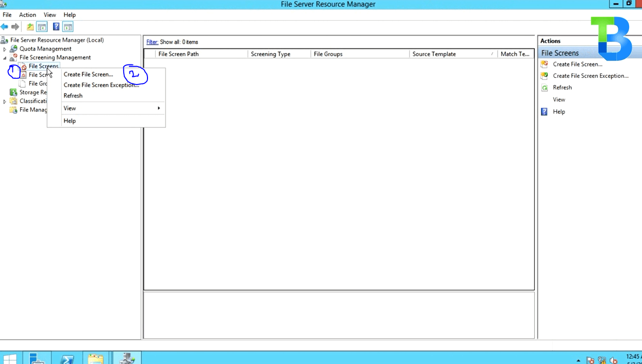This screenshot has height=364, width=642.
Task: Click the Show/Hide Console Tree toolbar icon
Action: 42,27
